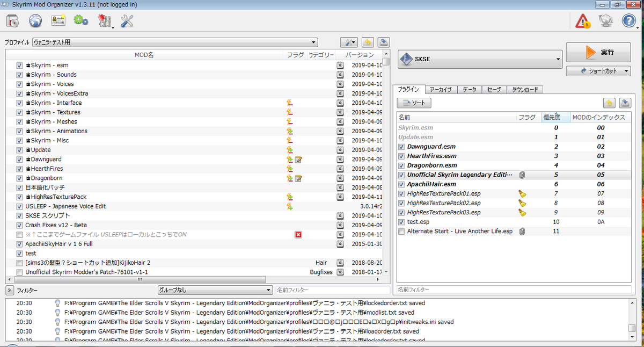Toggle checkbox for Skyrim - Sounds mod

click(19, 75)
